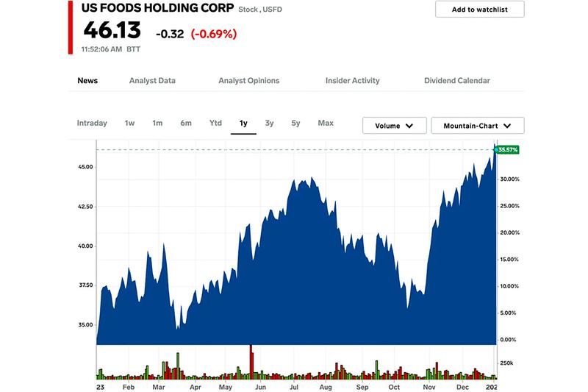
Task: Open the News tab
Action: 87,81
